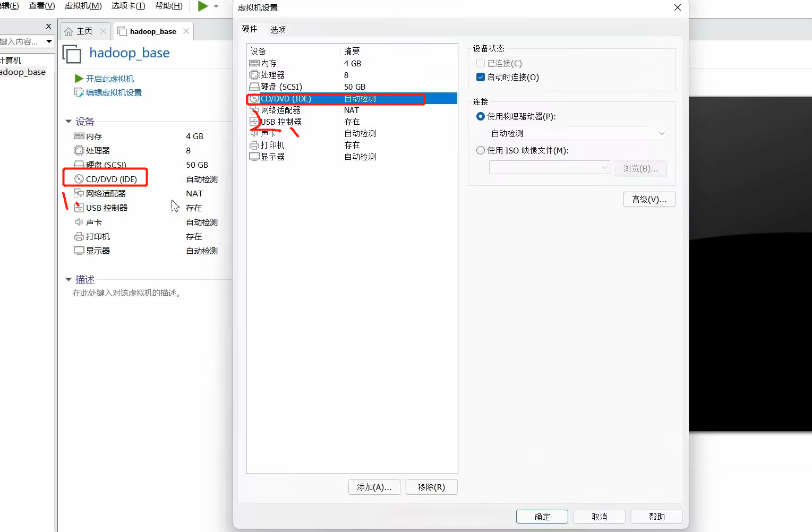Image resolution: width=812 pixels, height=532 pixels.
Task: Click the edit icon beside 编辑虚拟机设置
Action: [79, 93]
